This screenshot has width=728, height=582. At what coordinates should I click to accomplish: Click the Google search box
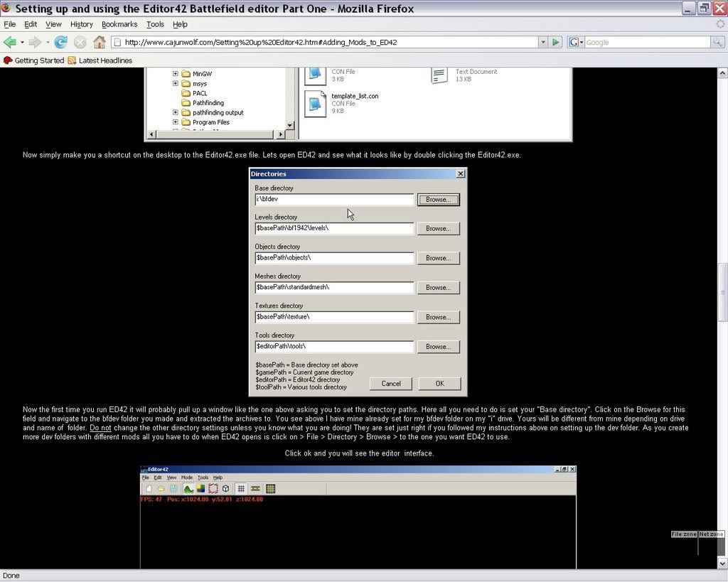click(x=648, y=42)
